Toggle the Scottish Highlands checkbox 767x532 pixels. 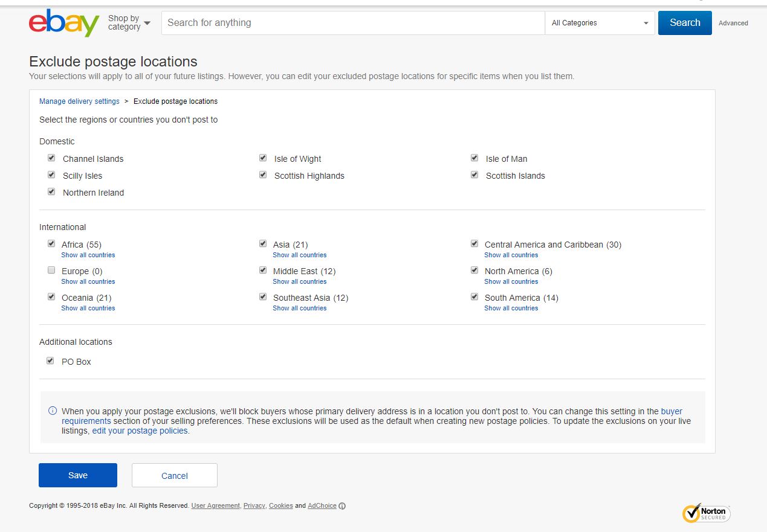point(263,175)
